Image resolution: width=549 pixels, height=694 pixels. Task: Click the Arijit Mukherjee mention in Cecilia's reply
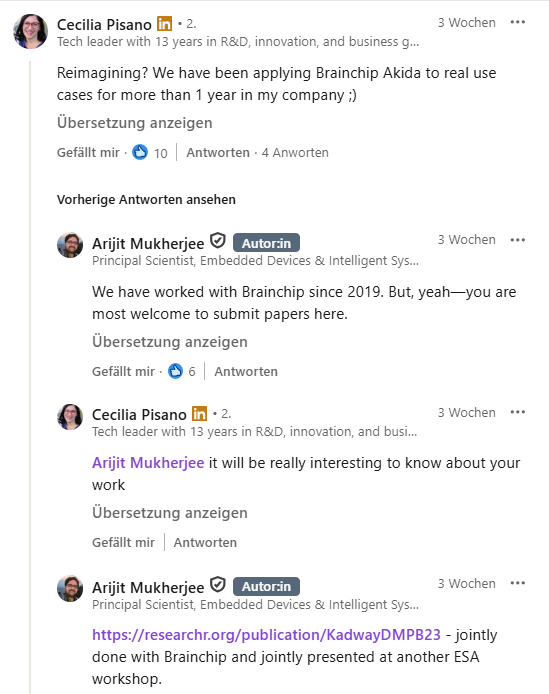point(148,463)
